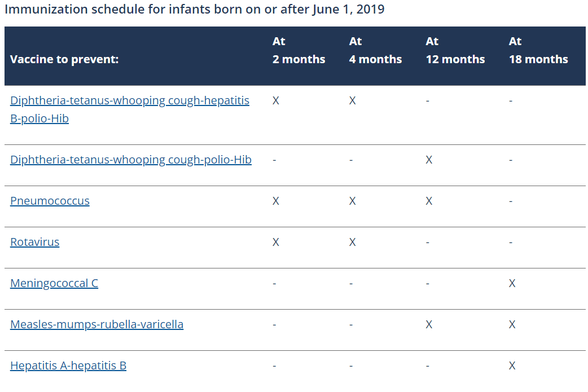This screenshot has width=588, height=392.
Task: Click the Pneumococcus X mark at 12 months
Action: [x=429, y=201]
